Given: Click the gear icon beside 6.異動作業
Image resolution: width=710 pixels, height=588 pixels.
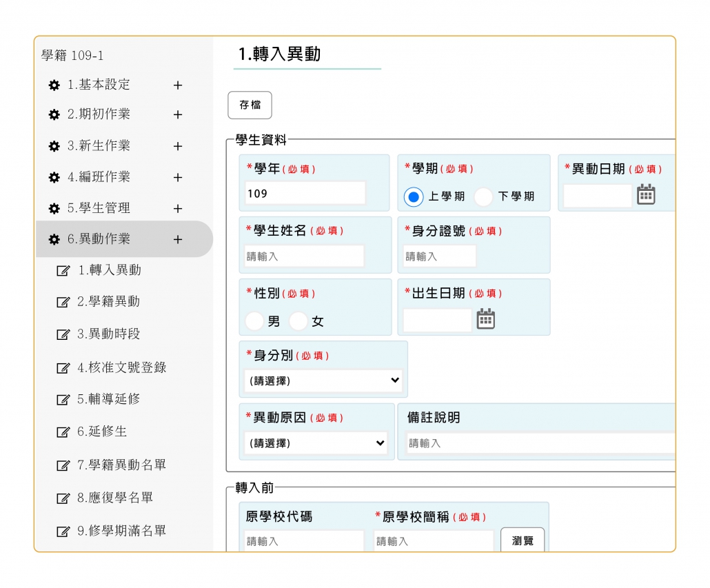Looking at the screenshot, I should (54, 239).
